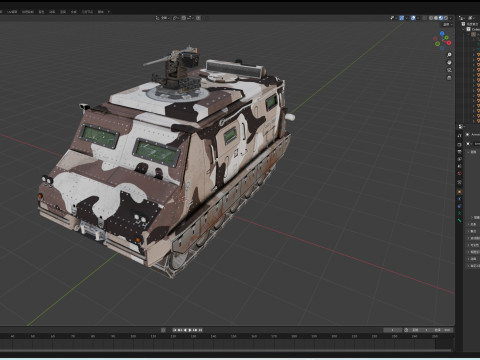Select wireframe viewport shading mode

pyautogui.click(x=431, y=18)
